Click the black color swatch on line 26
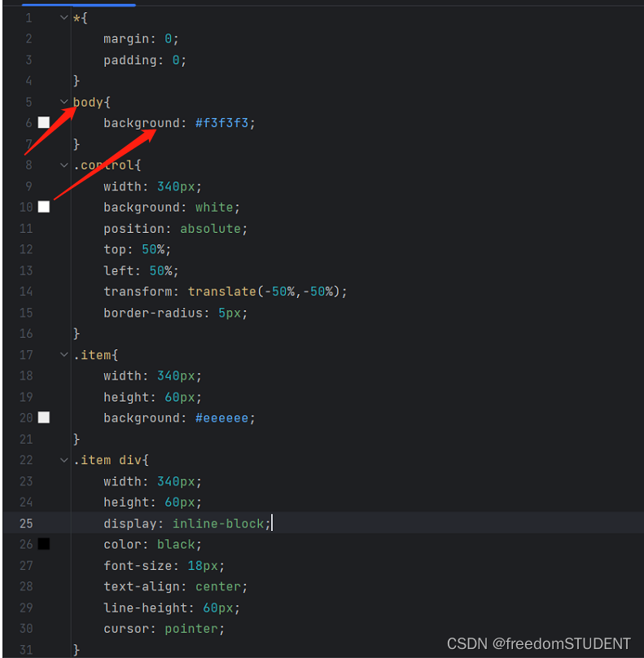Image resolution: width=644 pixels, height=658 pixels. tap(44, 544)
